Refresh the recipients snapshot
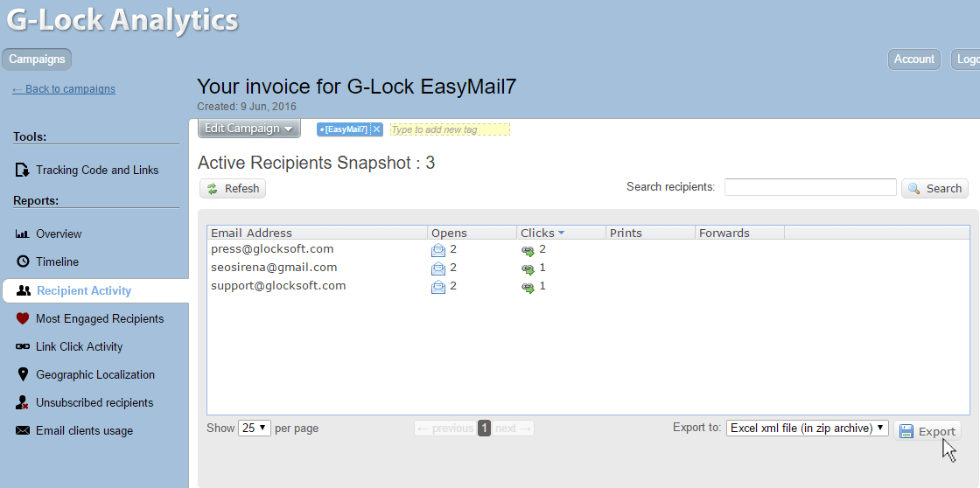 click(x=233, y=189)
